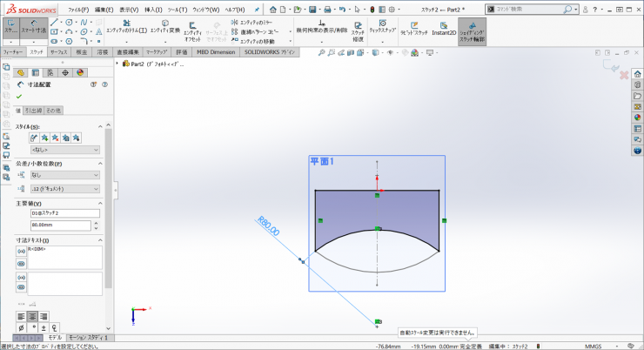Switch to the サーフェス Surfaces tab
Image resolution: width=644 pixels, height=350 pixels.
60,52
